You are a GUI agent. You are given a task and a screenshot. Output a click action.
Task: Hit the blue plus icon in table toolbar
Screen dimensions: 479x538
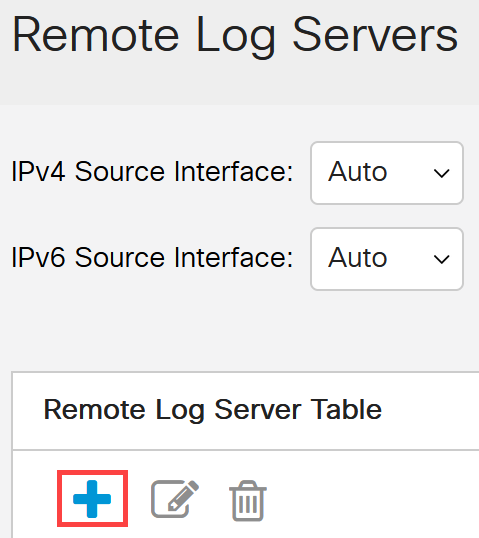(x=92, y=499)
